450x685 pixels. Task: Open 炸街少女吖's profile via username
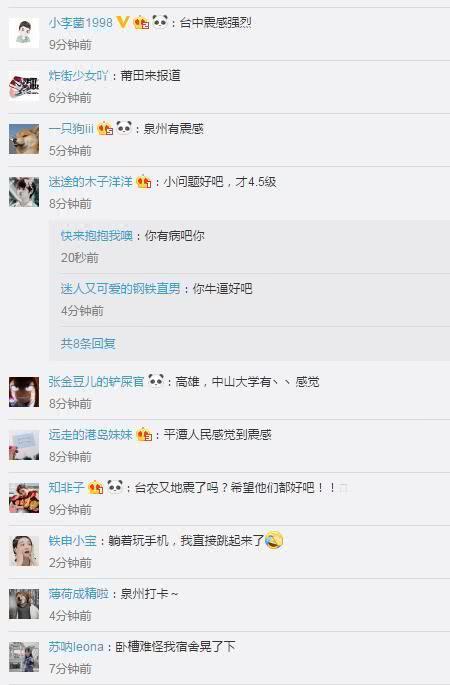click(78, 76)
